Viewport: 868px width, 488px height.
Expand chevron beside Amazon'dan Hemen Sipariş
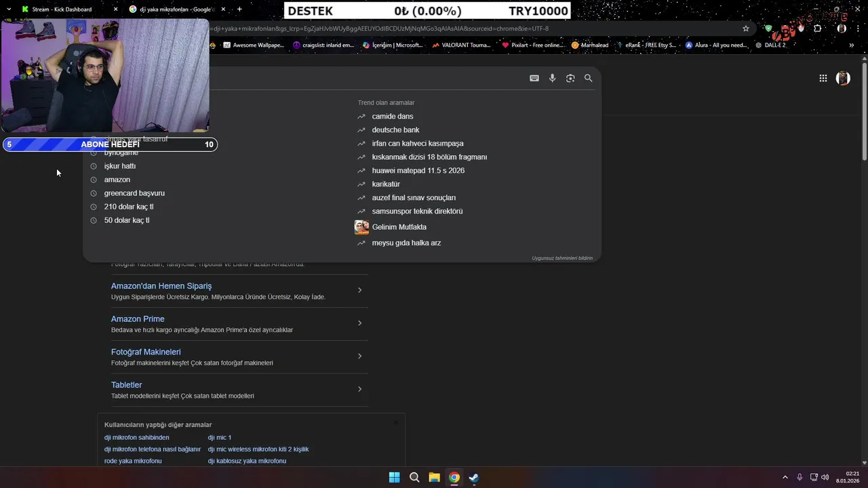[x=359, y=290]
